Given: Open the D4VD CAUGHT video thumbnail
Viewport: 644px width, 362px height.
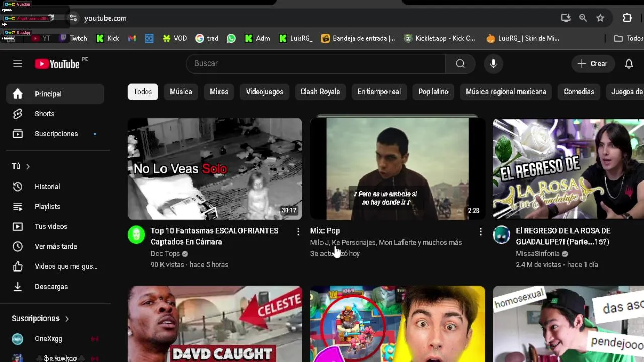Looking at the screenshot, I should tap(215, 324).
